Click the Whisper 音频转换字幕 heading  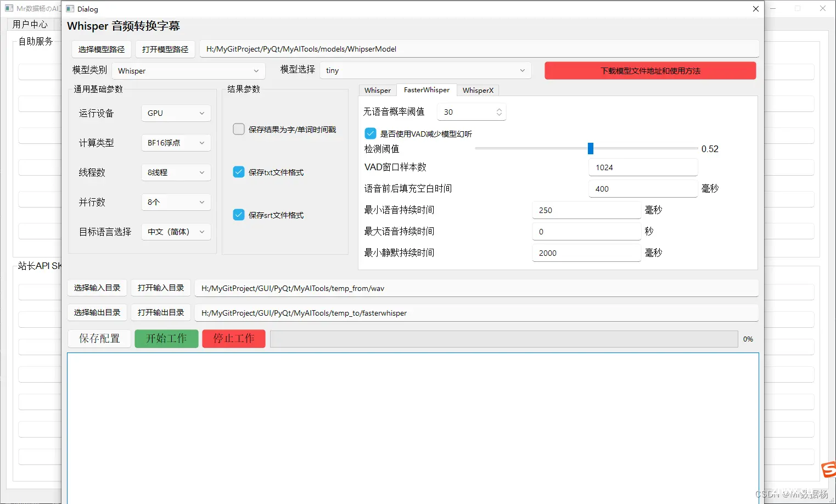click(124, 26)
